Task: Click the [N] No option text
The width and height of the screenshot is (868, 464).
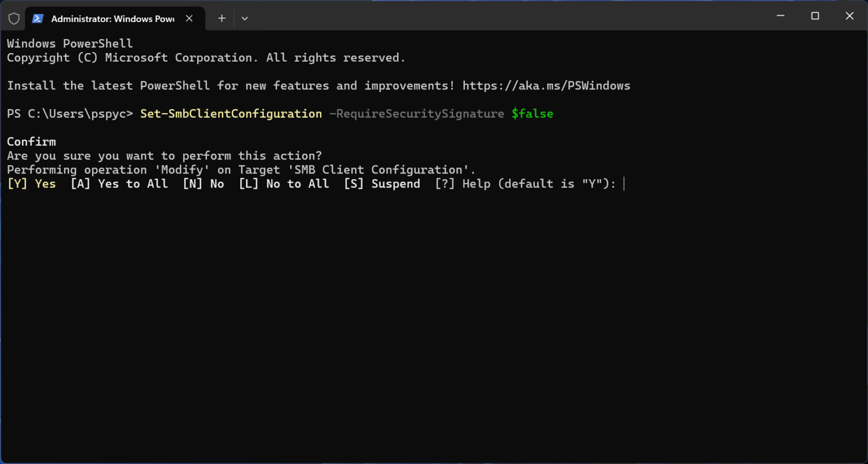Action: 203,183
